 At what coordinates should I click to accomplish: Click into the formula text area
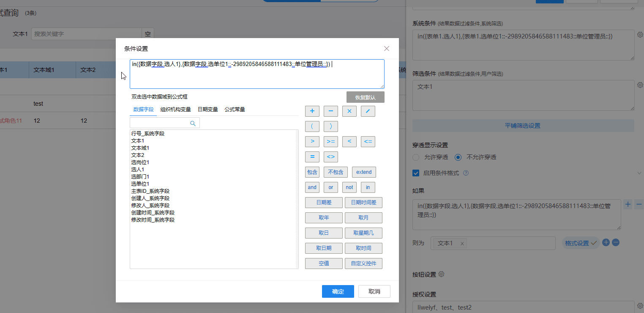click(257, 74)
